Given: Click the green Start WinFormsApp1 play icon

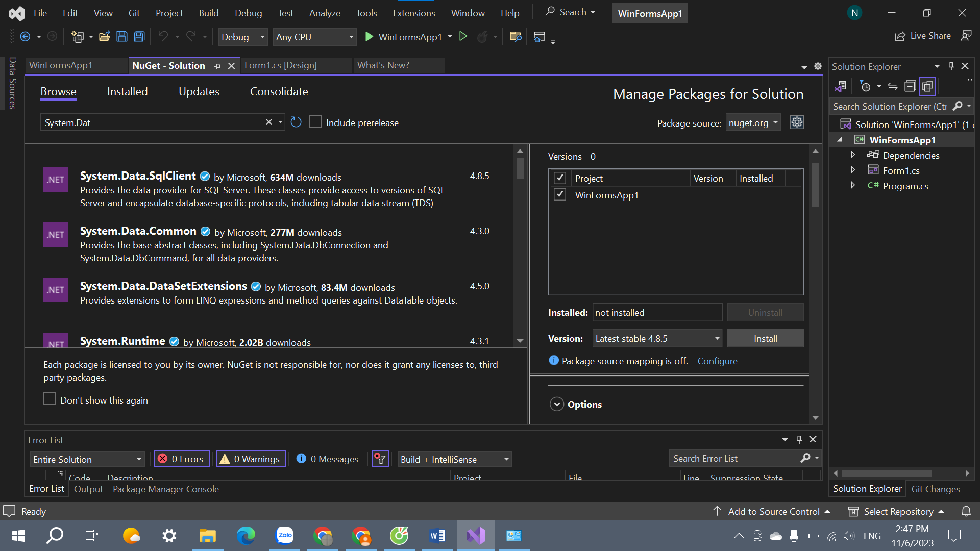Looking at the screenshot, I should tap(369, 37).
